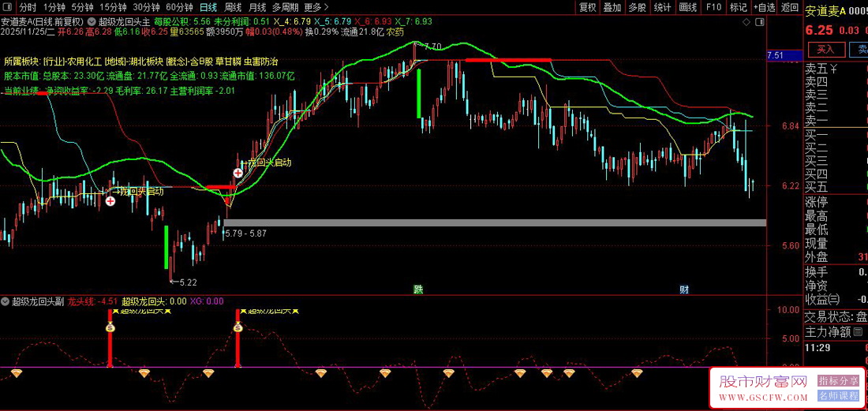Click the 安道麦A stock name in quote panel
This screenshot has width=868, height=411.
(x=825, y=11)
